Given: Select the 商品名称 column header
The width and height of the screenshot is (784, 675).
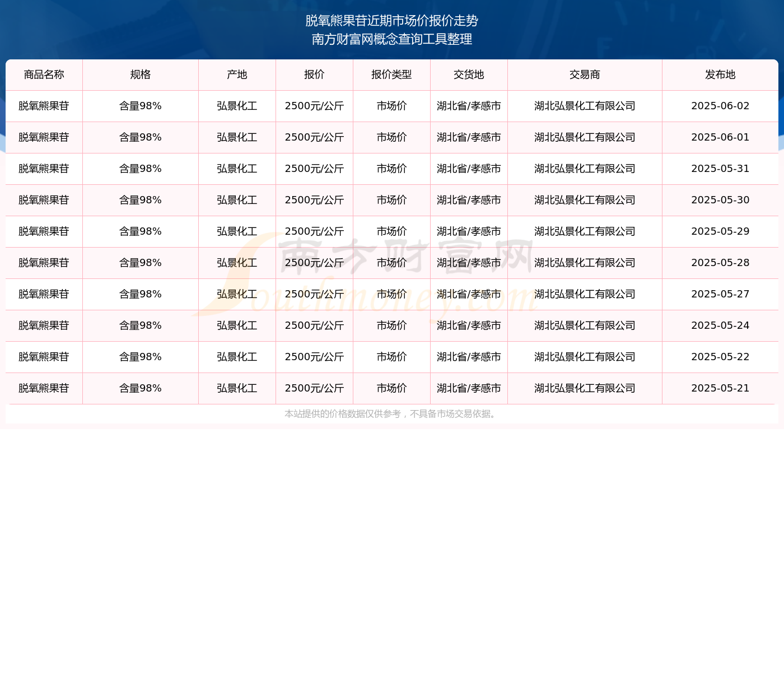Looking at the screenshot, I should click(44, 75).
